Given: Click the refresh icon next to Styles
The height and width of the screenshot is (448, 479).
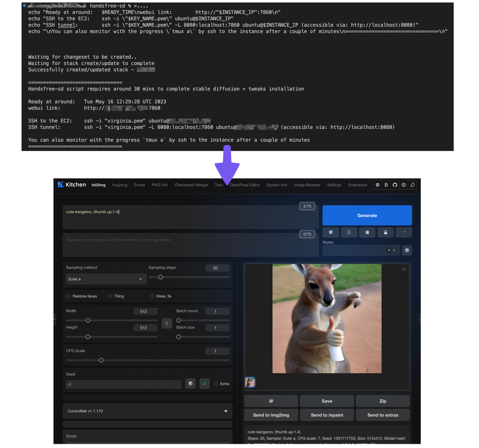Looking at the screenshot, I should (x=407, y=250).
